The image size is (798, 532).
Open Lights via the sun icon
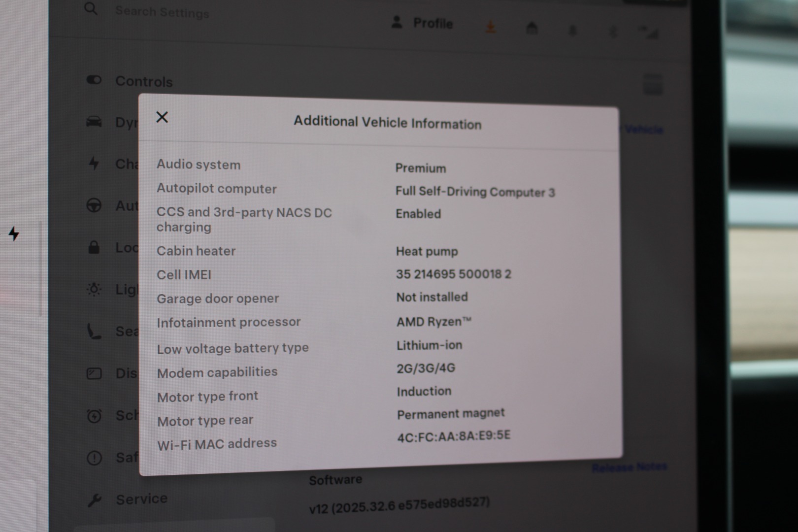click(x=94, y=289)
